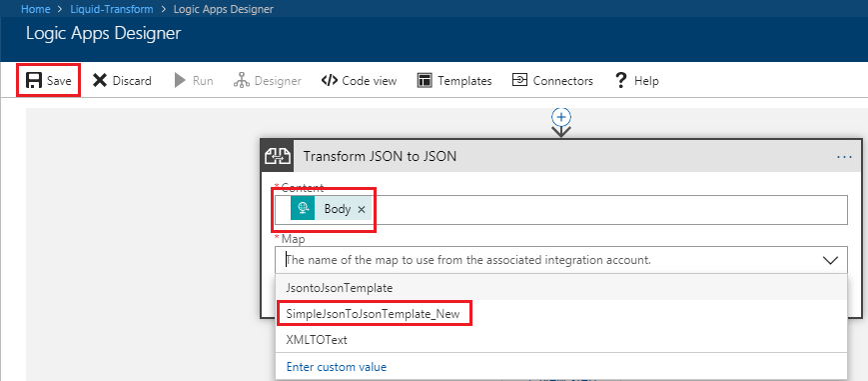Go to the Home breadcrumb

[x=35, y=9]
